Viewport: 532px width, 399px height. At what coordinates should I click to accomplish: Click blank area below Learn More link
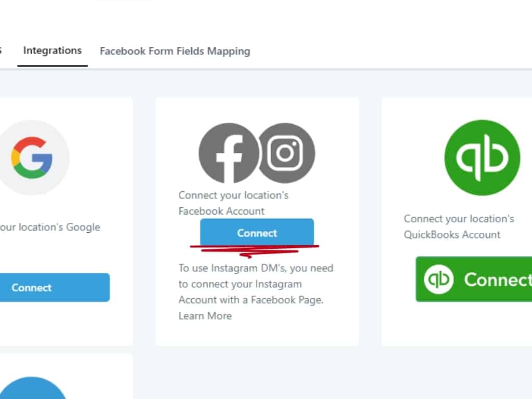coord(257,332)
